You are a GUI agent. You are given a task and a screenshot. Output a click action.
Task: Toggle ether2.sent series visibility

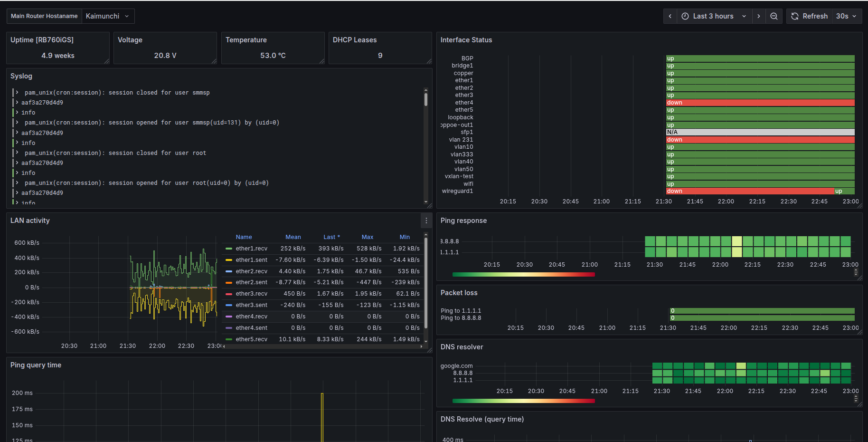(x=252, y=282)
